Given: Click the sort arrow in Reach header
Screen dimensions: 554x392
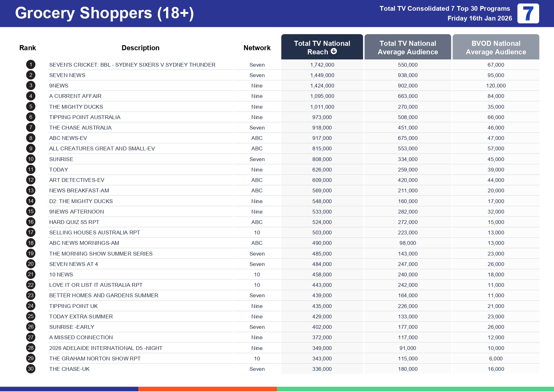Looking at the screenshot, I should [x=334, y=51].
